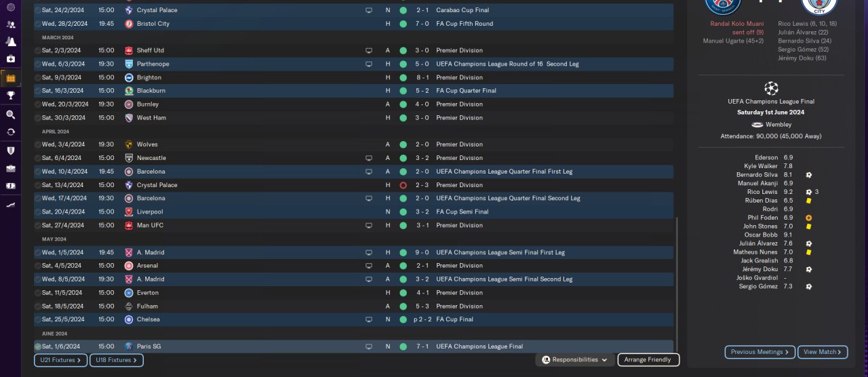This screenshot has height=377, width=868.
Task: Click the TV icon on FA Cup Final row
Action: click(369, 319)
